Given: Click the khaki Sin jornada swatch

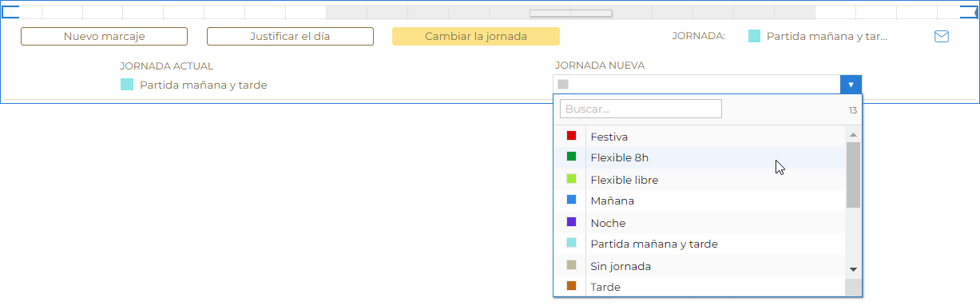Looking at the screenshot, I should click(x=571, y=264).
